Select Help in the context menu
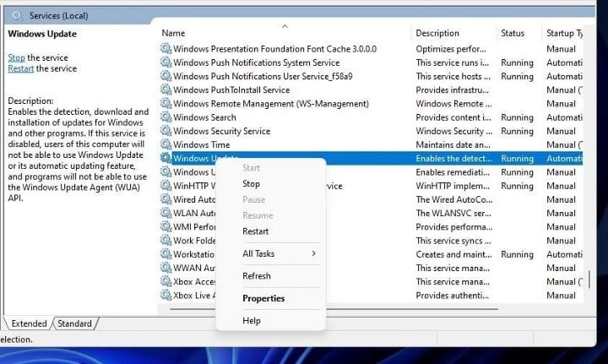Viewport: 608px width, 364px height. 252,321
